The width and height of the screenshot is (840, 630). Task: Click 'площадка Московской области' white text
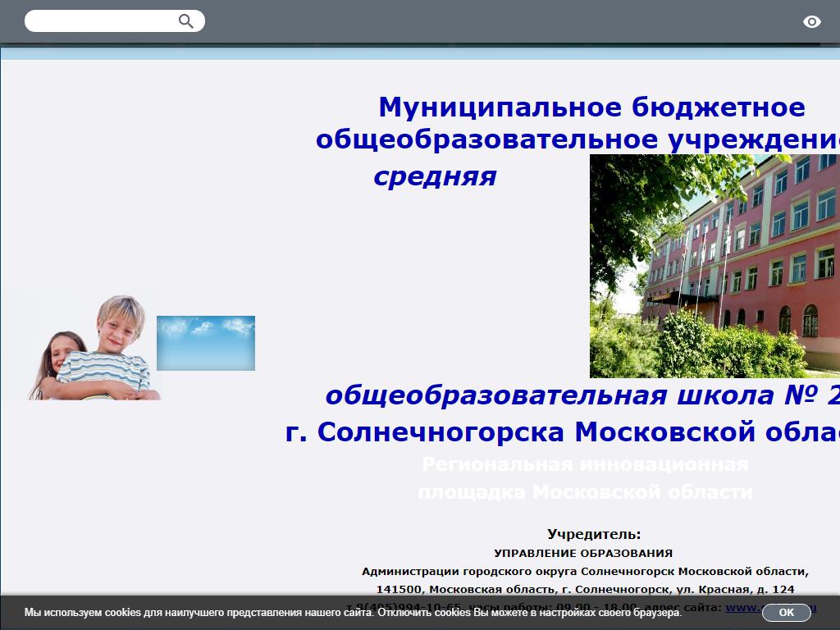(585, 492)
